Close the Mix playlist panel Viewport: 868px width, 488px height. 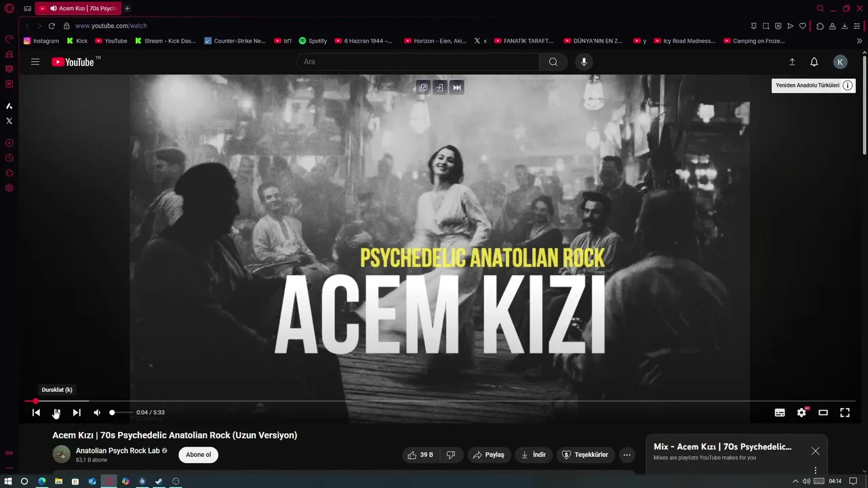pyautogui.click(x=815, y=451)
